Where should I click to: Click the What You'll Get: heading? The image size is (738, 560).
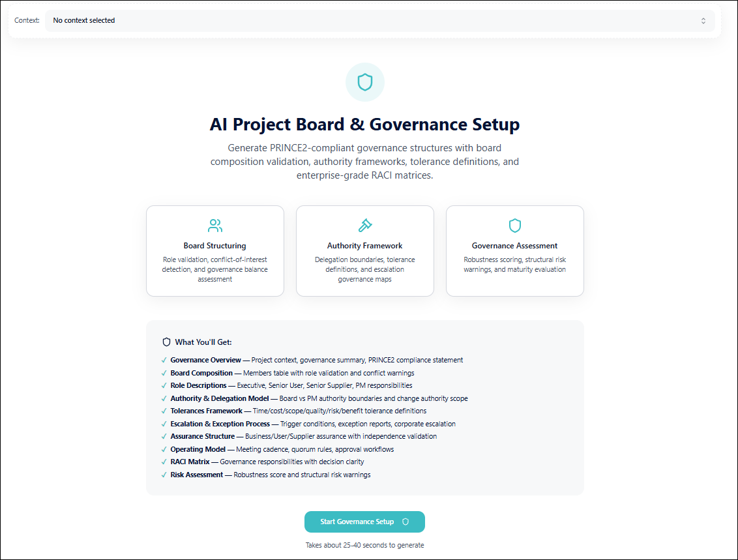[x=203, y=342]
